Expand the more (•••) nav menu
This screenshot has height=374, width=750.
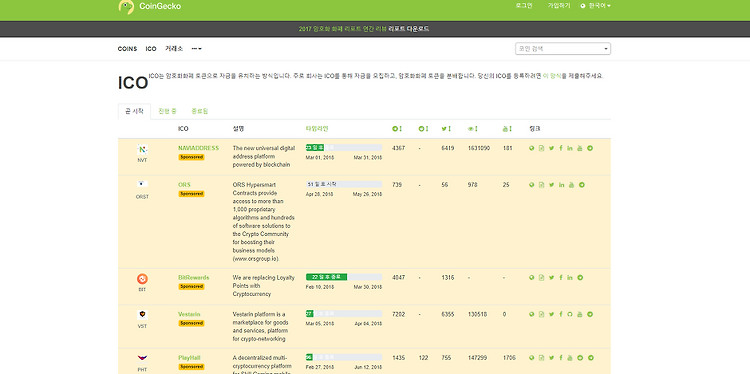pyautogui.click(x=196, y=49)
